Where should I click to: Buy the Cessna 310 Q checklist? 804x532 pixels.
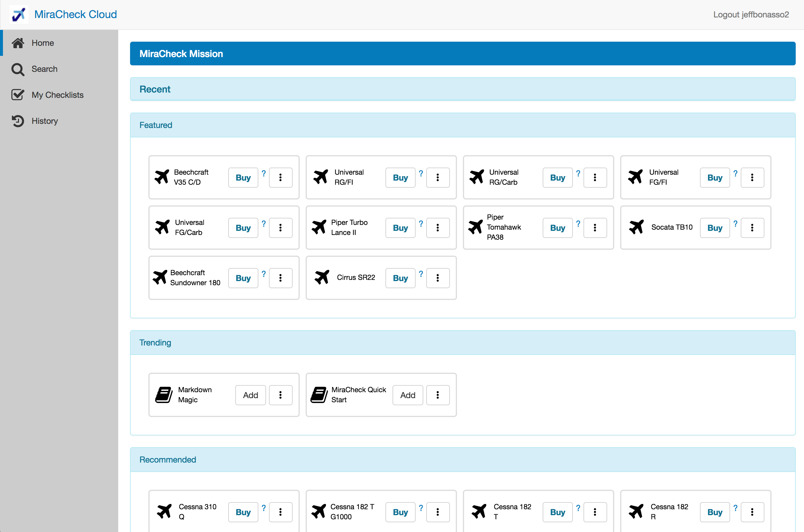click(243, 512)
